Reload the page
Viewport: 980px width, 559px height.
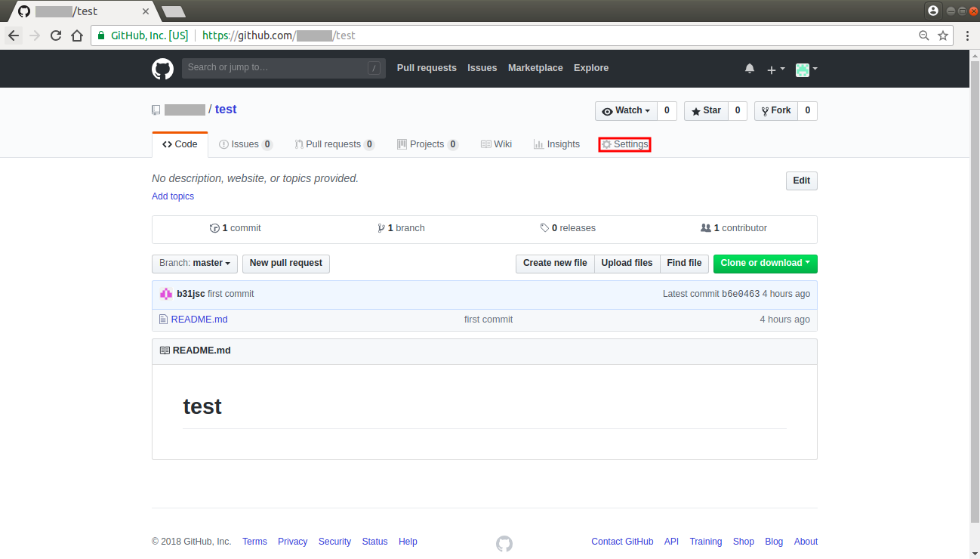(x=56, y=36)
